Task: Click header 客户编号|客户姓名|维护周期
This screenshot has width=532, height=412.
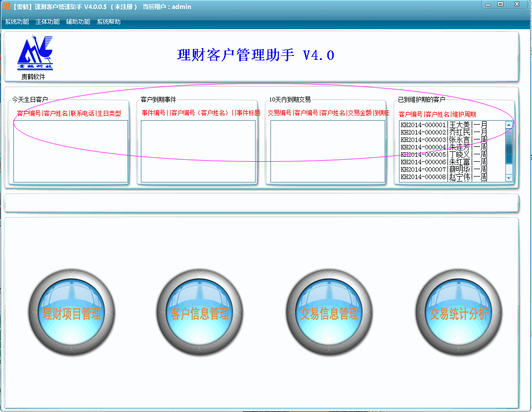Action: click(437, 114)
